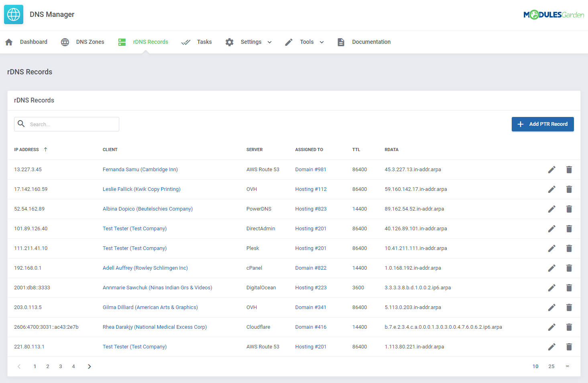Screen dimensions: 588x383
Task: Delete the 17.142.160.59 record via trash icon
Action: [569, 189]
